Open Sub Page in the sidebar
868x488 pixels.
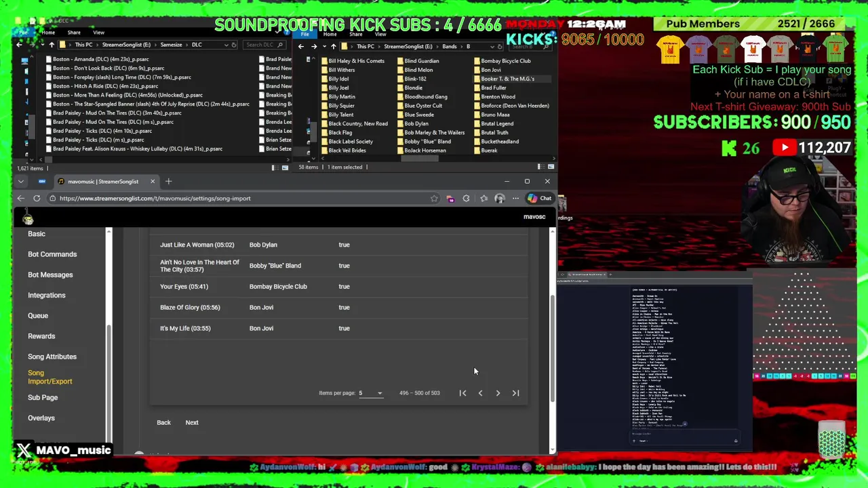[x=43, y=397]
